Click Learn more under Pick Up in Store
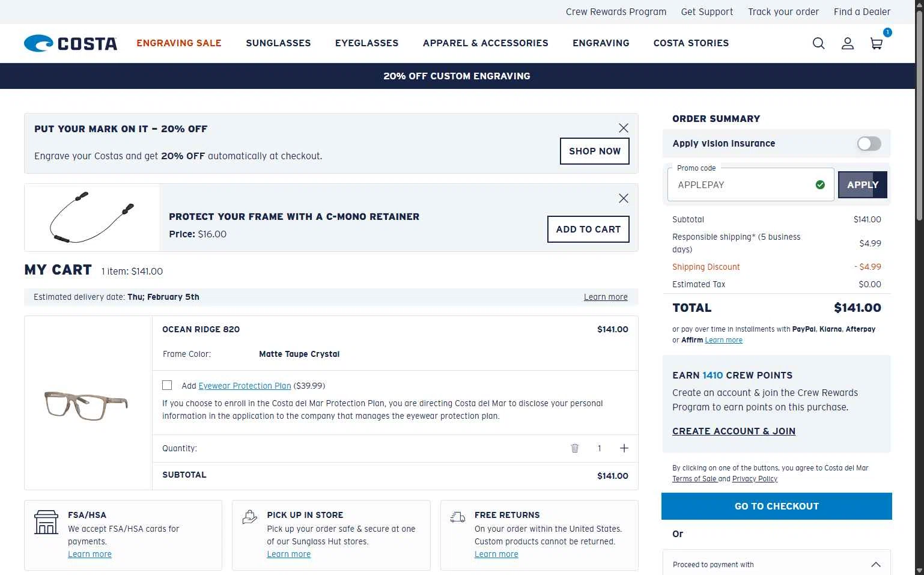The width and height of the screenshot is (924, 575). pos(289,554)
